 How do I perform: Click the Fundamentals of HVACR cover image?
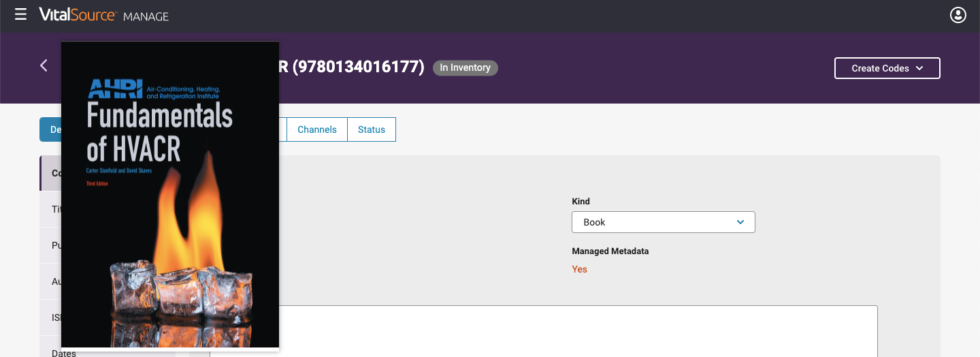click(170, 195)
